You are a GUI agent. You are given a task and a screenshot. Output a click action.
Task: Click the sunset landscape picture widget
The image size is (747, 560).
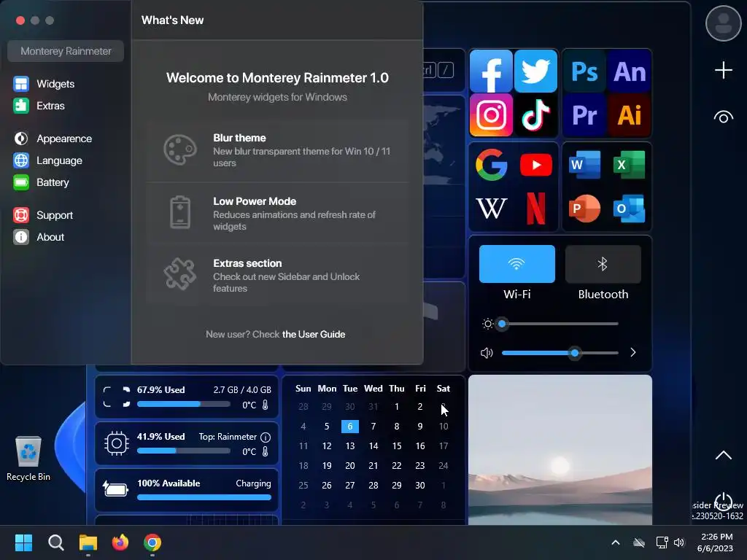[560, 450]
